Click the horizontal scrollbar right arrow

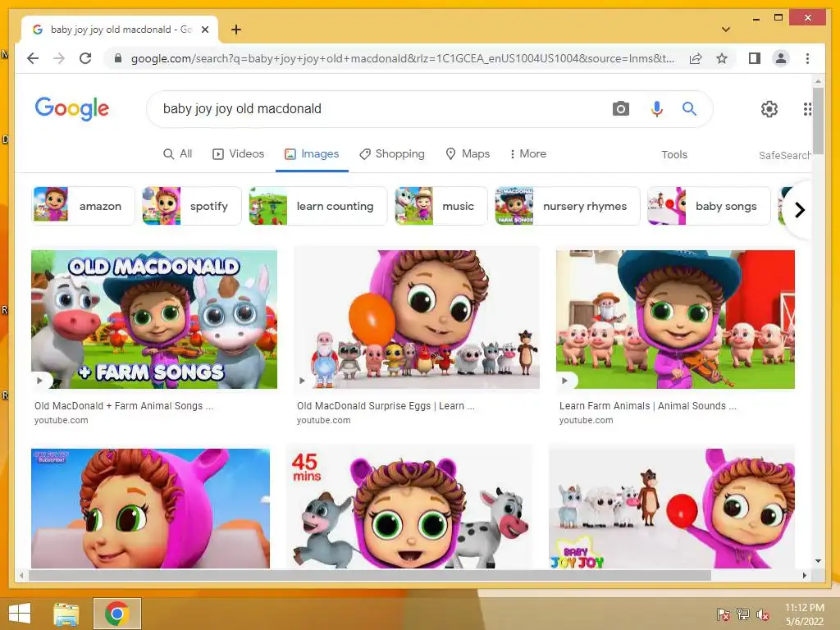coord(804,575)
